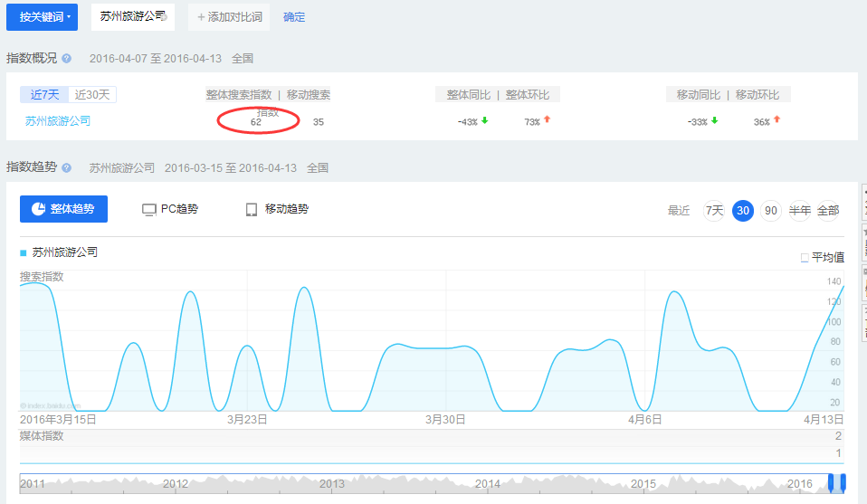Image resolution: width=867 pixels, height=504 pixels.
Task: Switch to the 近7天 tab
Action: pyautogui.click(x=44, y=94)
